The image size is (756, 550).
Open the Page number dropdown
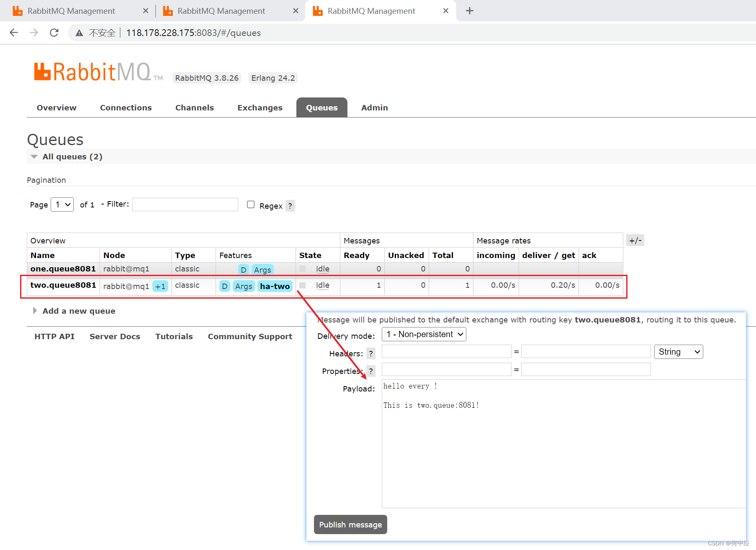click(x=62, y=205)
